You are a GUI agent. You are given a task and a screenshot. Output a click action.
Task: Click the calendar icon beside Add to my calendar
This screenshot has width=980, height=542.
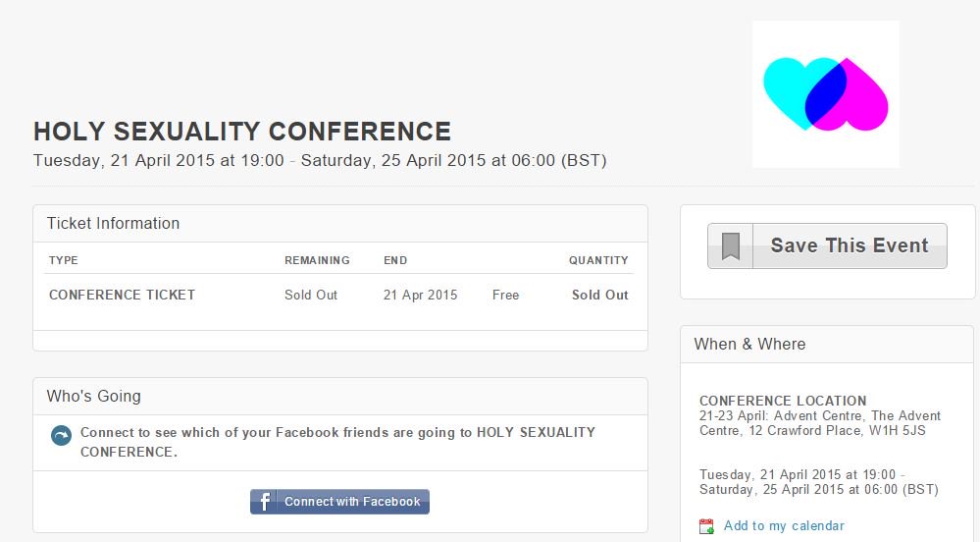pos(706,526)
